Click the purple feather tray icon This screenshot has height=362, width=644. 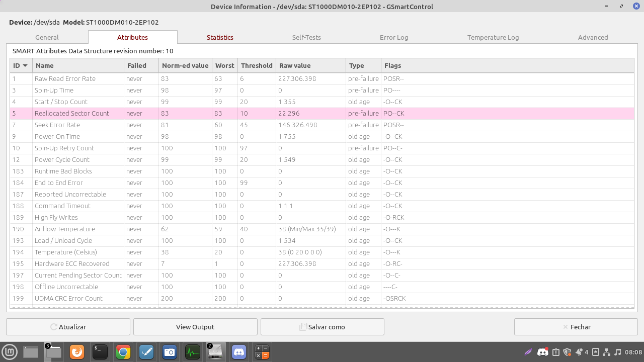point(528,352)
